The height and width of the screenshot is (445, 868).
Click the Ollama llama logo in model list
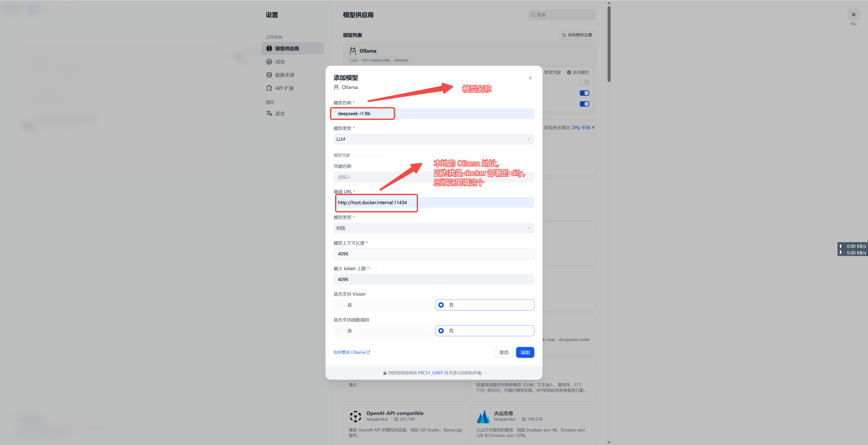click(x=352, y=51)
